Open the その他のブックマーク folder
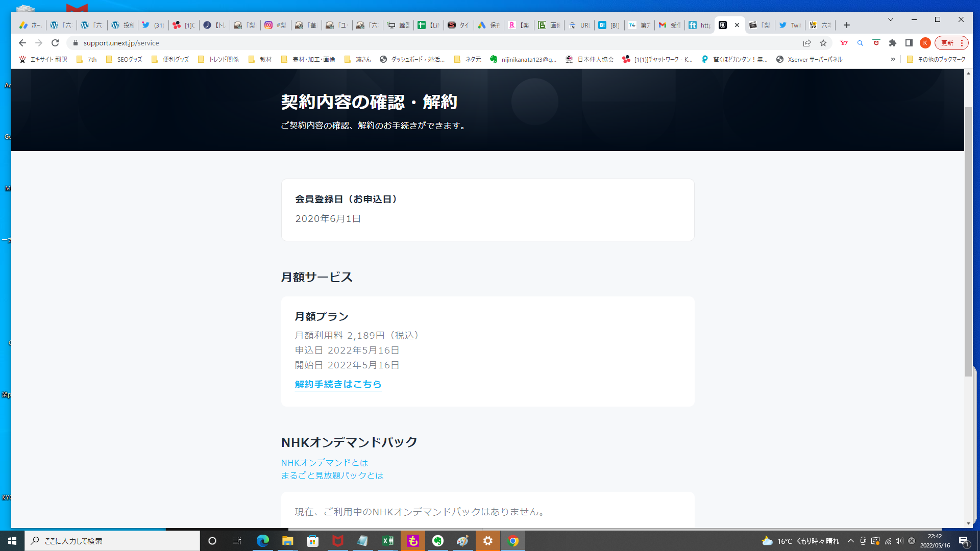The image size is (980, 551). 936,59
